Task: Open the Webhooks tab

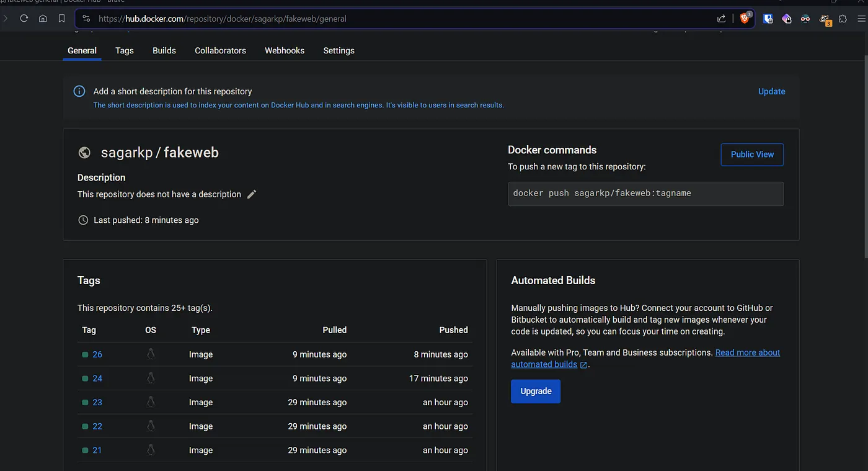Action: (285, 51)
